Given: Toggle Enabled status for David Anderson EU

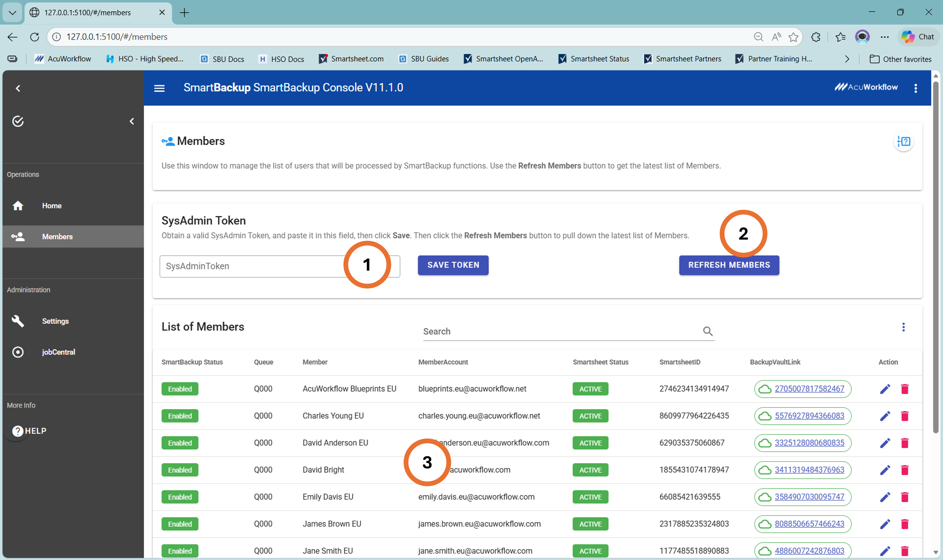Looking at the screenshot, I should pos(180,443).
